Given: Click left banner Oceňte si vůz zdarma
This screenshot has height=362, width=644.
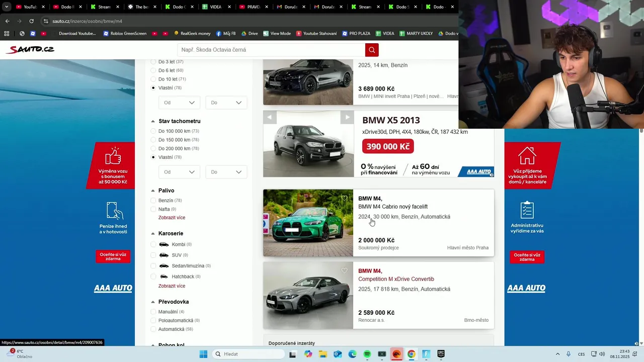Looking at the screenshot, I should 113,256.
